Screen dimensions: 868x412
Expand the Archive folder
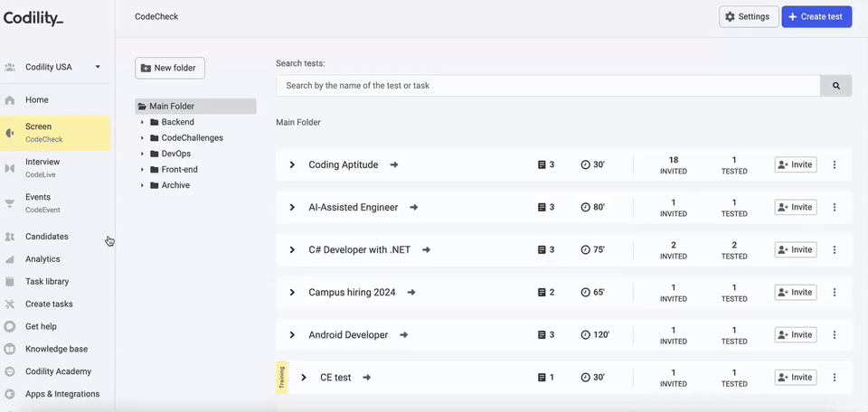coord(142,186)
